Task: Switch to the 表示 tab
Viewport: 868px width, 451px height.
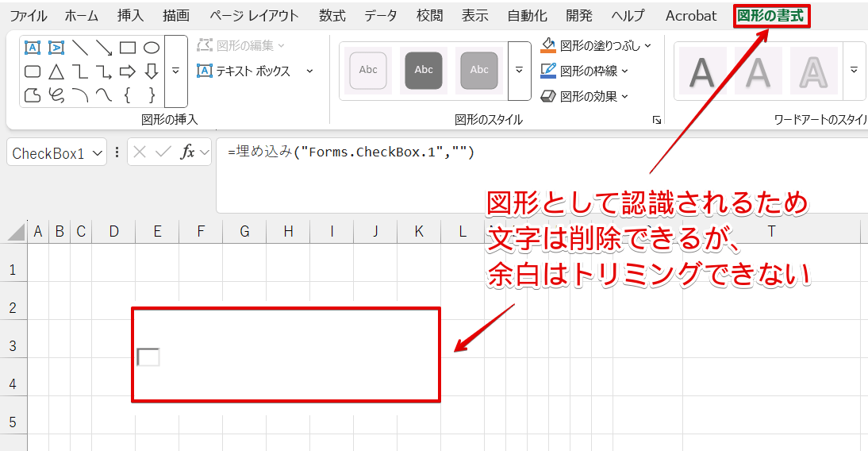Action: click(x=475, y=16)
